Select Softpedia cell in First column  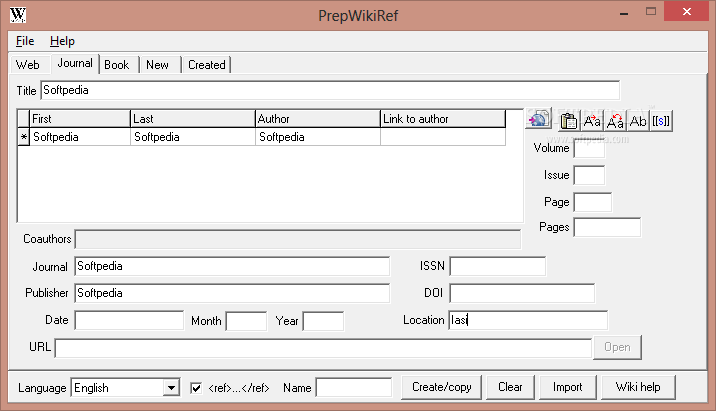coord(80,137)
